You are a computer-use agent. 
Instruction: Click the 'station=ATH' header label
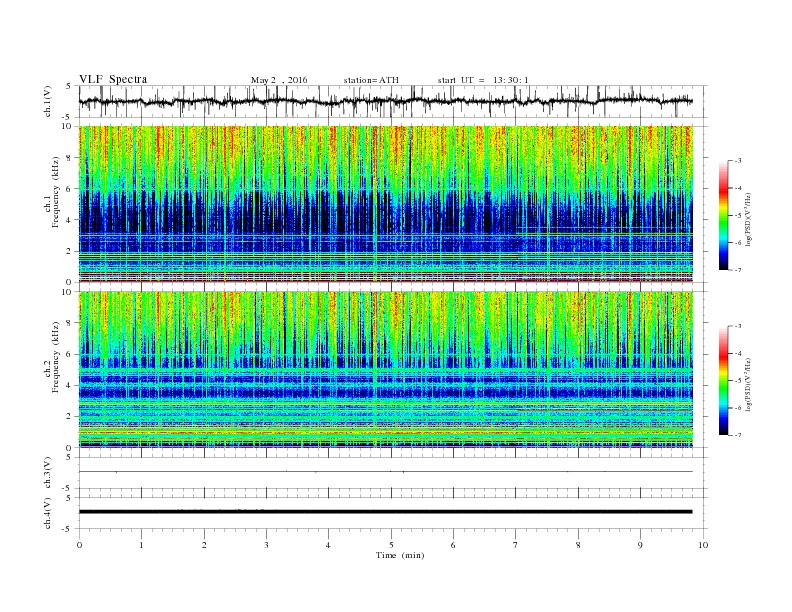click(x=371, y=80)
